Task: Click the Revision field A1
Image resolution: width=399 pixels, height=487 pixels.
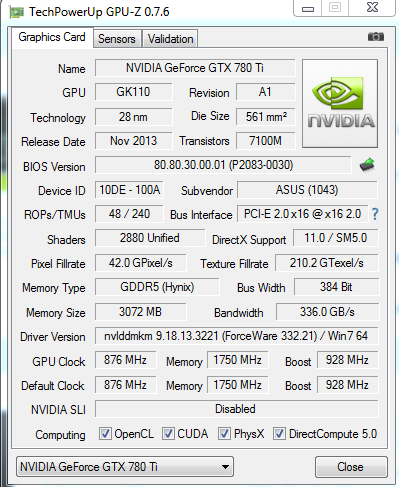Action: [266, 92]
